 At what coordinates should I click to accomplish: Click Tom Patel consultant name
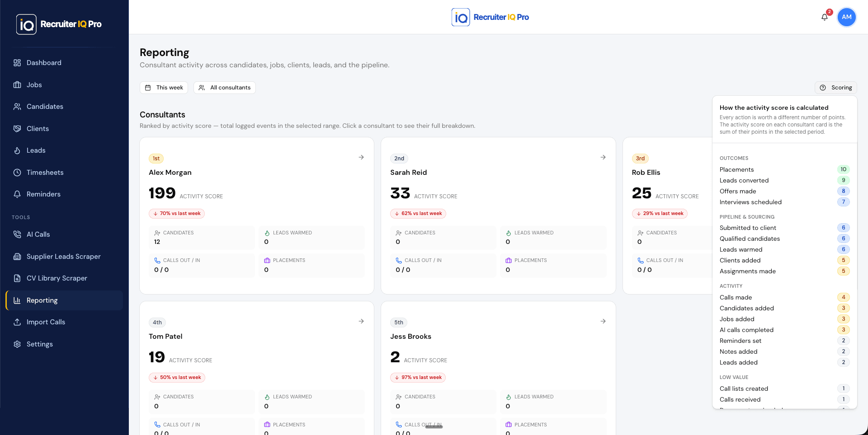click(165, 337)
